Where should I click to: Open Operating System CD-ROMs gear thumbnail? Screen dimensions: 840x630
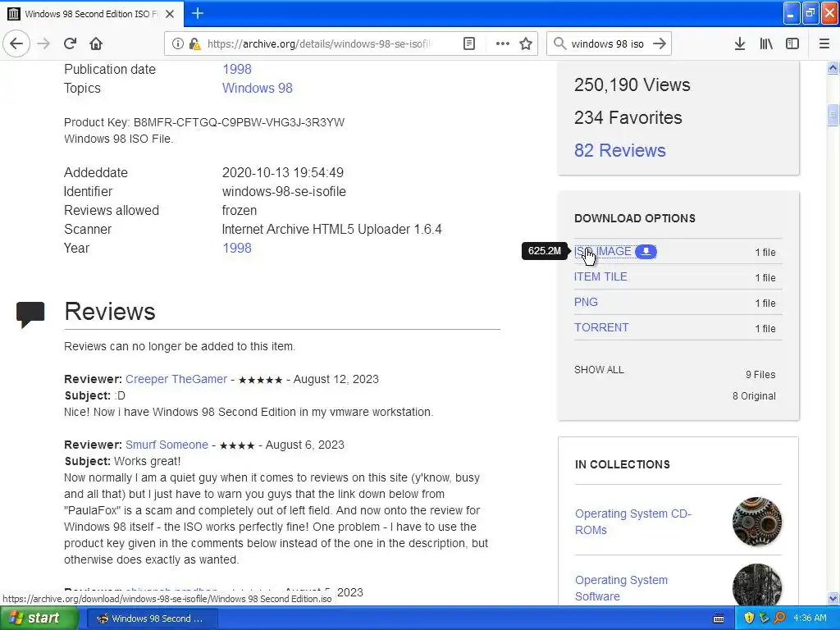pyautogui.click(x=757, y=521)
